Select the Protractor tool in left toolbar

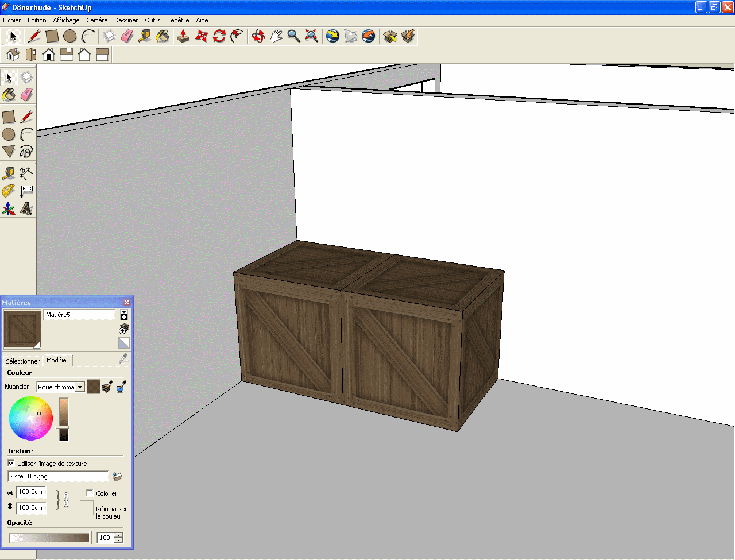(8, 191)
